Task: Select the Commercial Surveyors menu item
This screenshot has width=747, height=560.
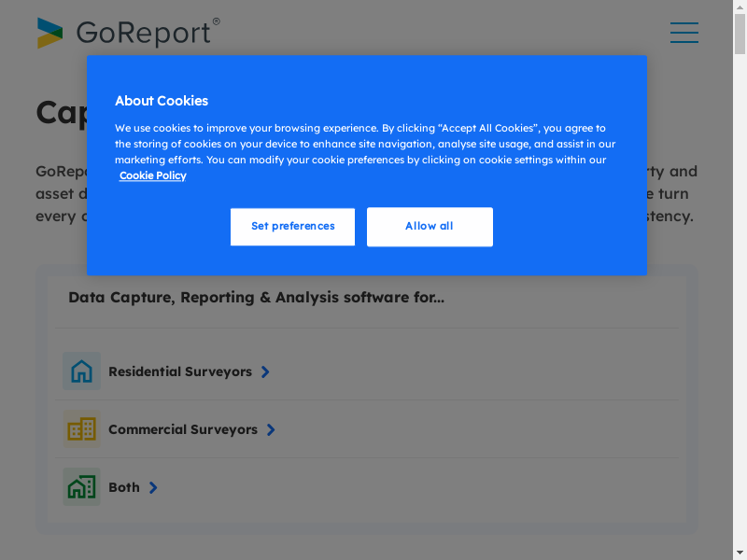Action: pyautogui.click(x=183, y=429)
